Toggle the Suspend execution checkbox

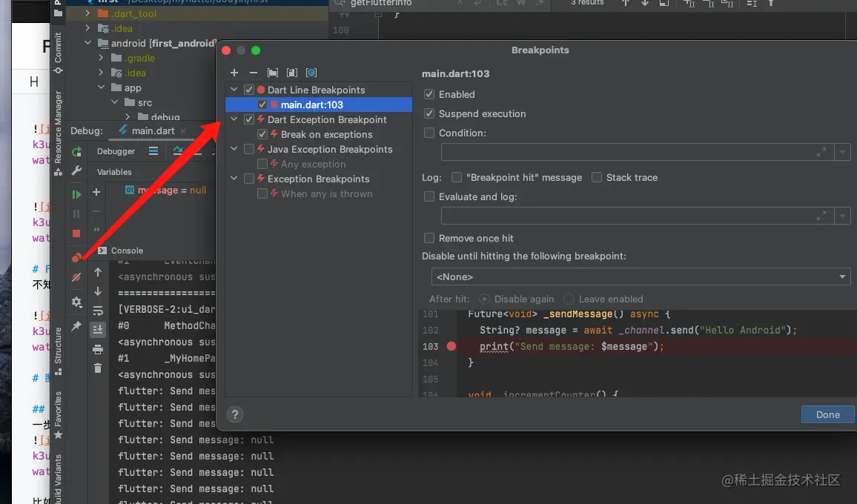click(x=429, y=114)
